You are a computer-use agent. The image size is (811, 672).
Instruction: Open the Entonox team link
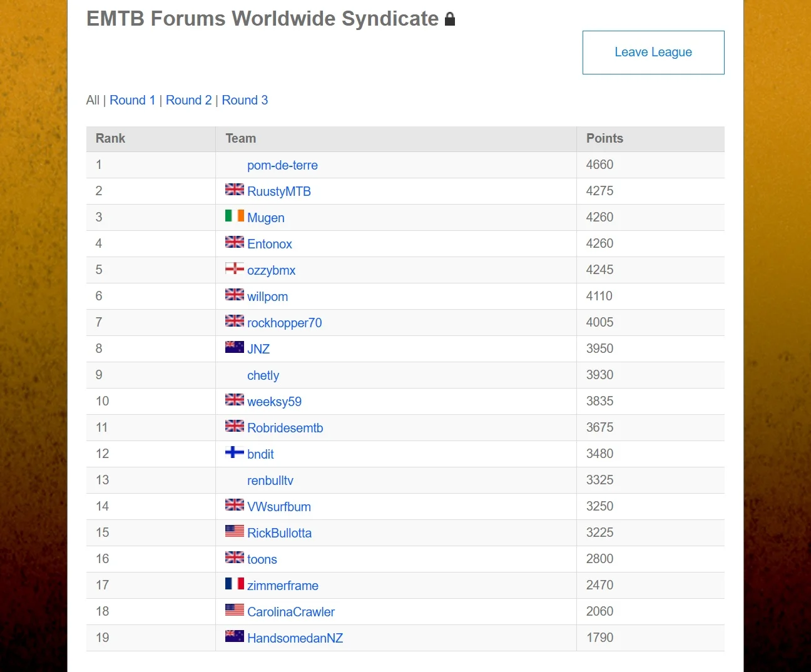click(x=270, y=244)
